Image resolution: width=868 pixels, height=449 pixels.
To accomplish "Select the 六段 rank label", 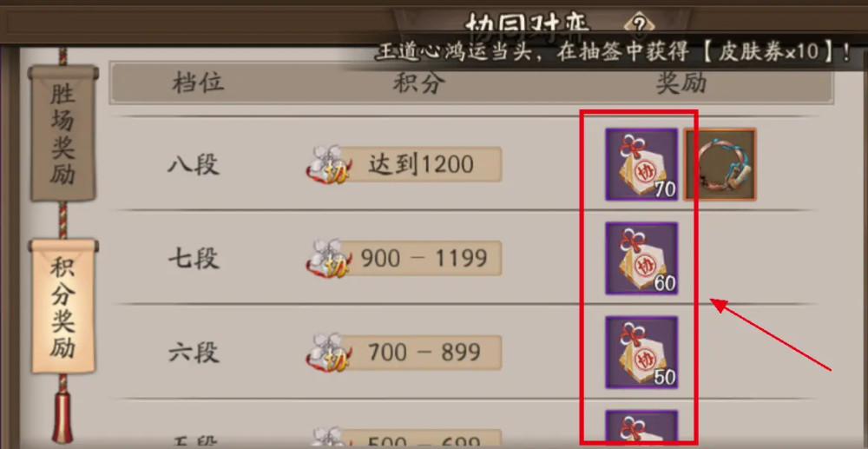I will click(x=194, y=353).
